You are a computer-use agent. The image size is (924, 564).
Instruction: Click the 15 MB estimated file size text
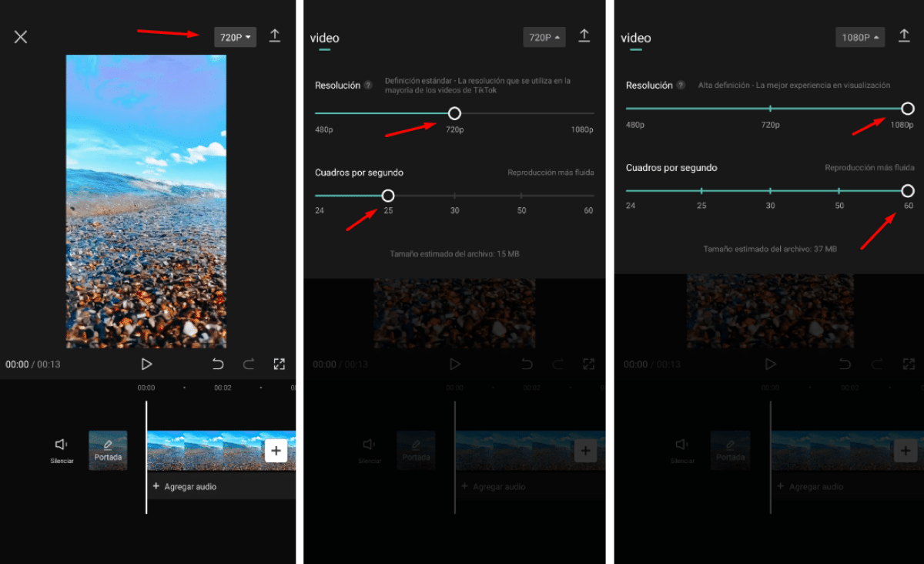click(x=454, y=253)
